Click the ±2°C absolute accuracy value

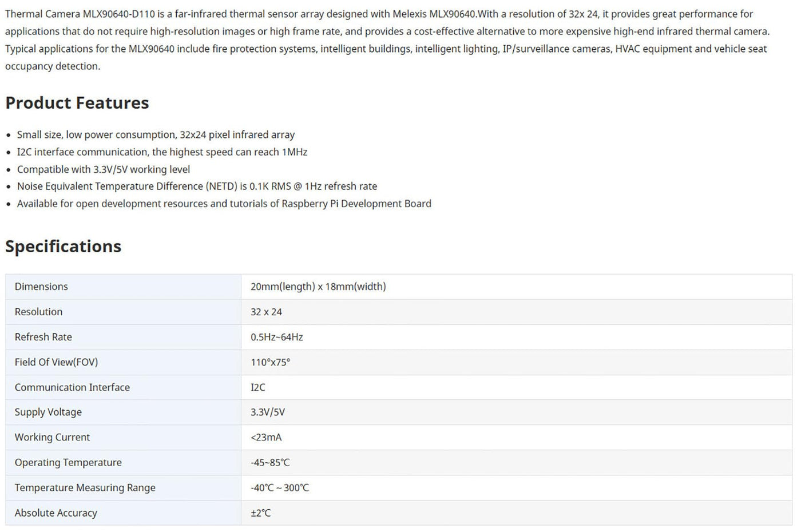tap(261, 513)
